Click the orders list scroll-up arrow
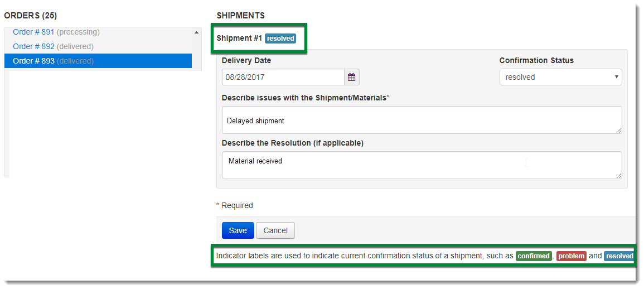 [196, 33]
